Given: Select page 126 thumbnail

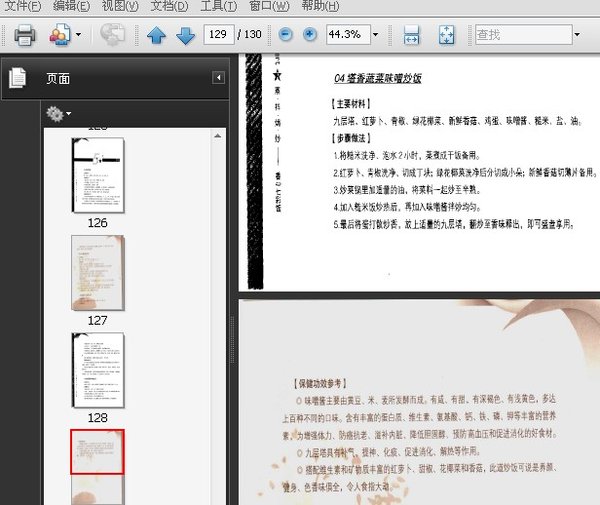Looking at the screenshot, I should [98, 175].
